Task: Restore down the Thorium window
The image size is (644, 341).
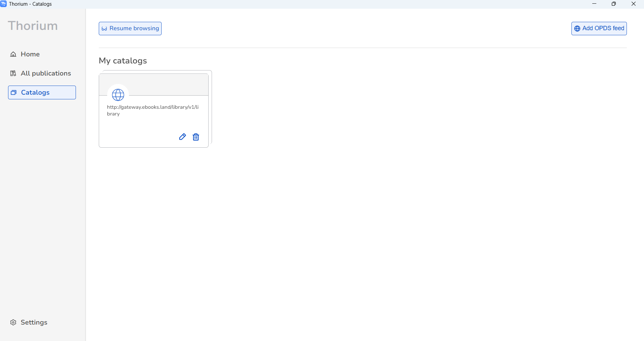Action: tap(614, 4)
